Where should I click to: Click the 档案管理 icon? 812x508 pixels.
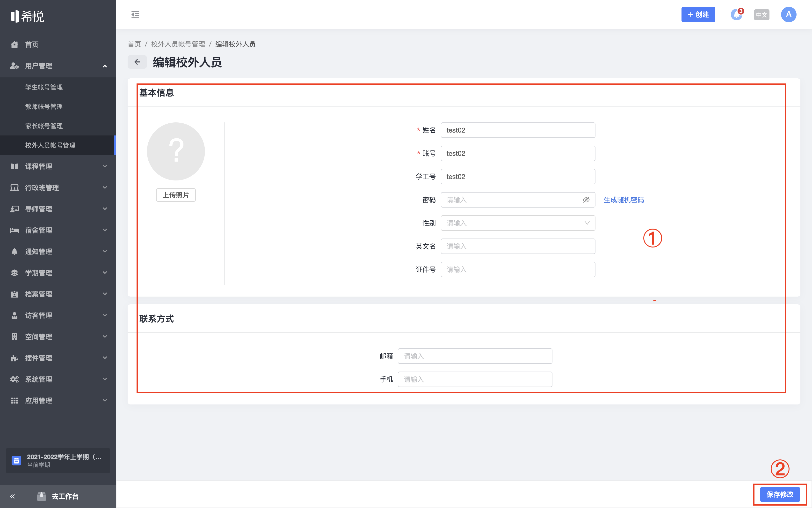tap(14, 294)
